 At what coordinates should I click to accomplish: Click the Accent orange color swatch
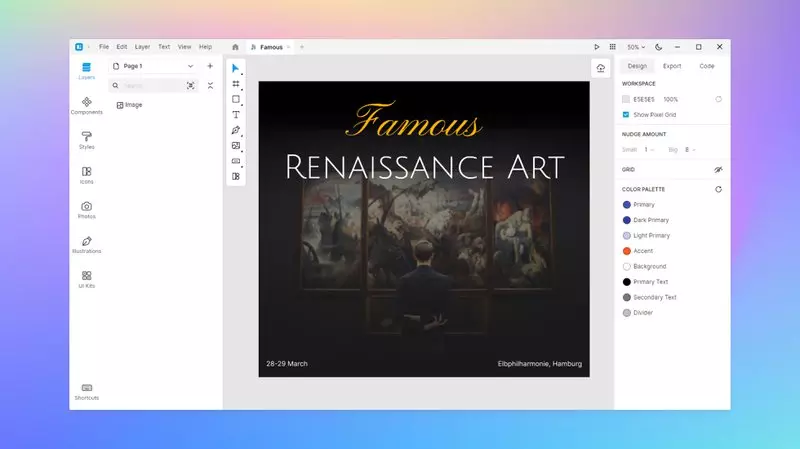(x=627, y=251)
